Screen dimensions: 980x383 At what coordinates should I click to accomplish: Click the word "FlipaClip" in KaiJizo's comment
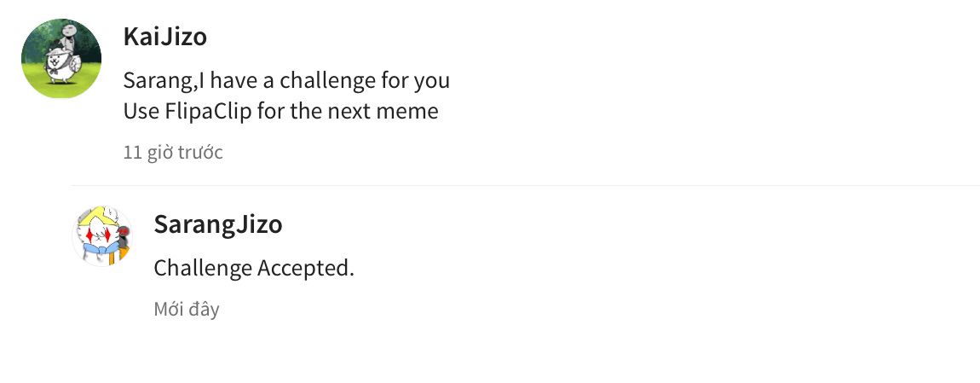point(207,111)
